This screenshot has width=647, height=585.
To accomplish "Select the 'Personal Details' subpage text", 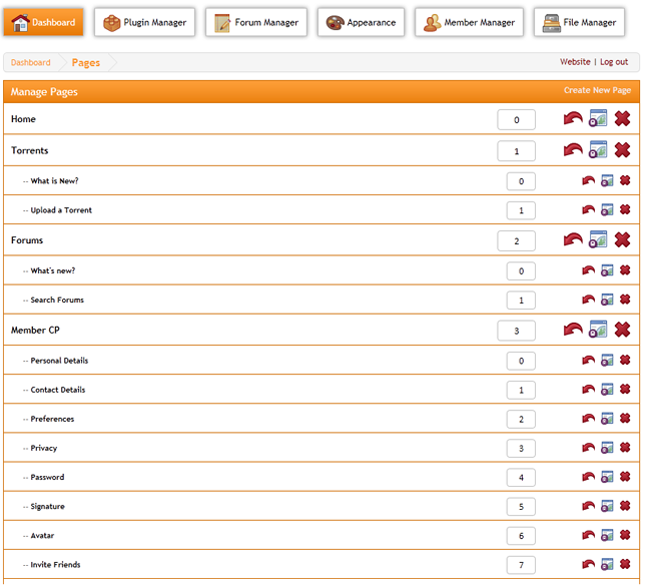I will point(59,361).
